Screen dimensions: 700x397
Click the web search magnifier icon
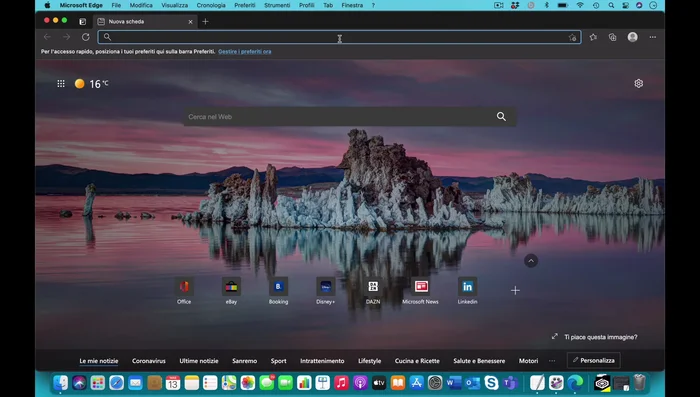tap(501, 117)
